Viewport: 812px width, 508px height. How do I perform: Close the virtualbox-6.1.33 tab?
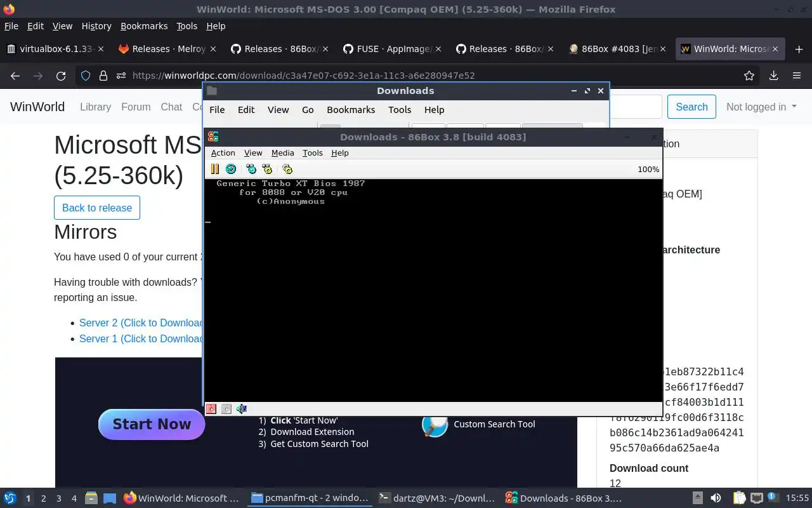101,49
